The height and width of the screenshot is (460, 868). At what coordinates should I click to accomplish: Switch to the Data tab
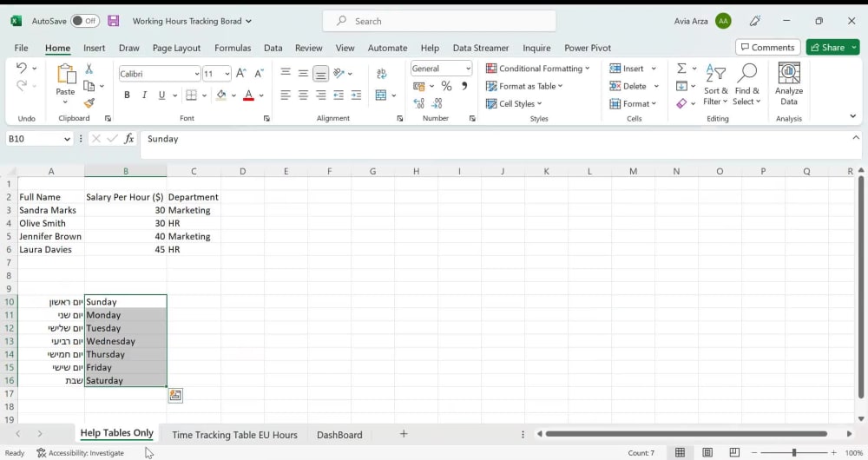(273, 48)
